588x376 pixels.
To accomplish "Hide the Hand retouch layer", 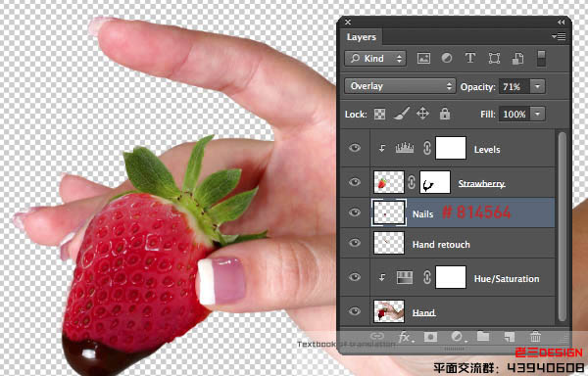I will (x=355, y=243).
